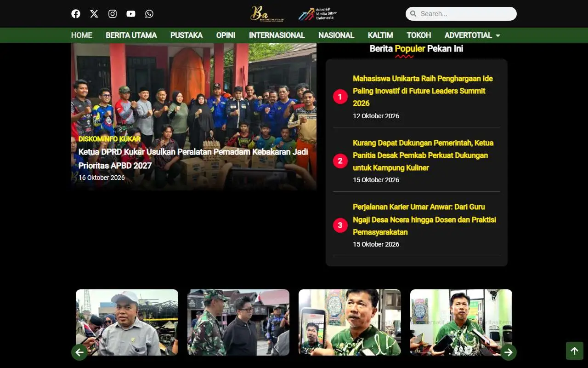Viewport: 588px width, 368px height.
Task: Open the WhatsApp social icon
Action: (149, 14)
